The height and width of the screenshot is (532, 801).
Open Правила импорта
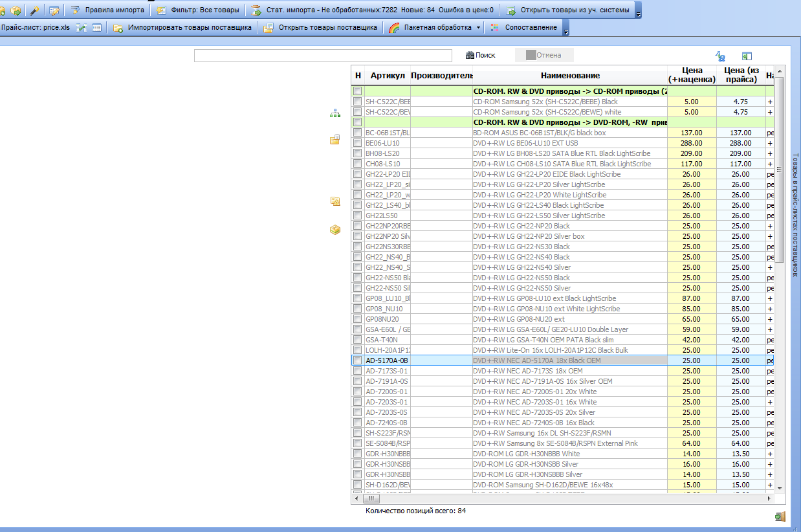click(108, 10)
